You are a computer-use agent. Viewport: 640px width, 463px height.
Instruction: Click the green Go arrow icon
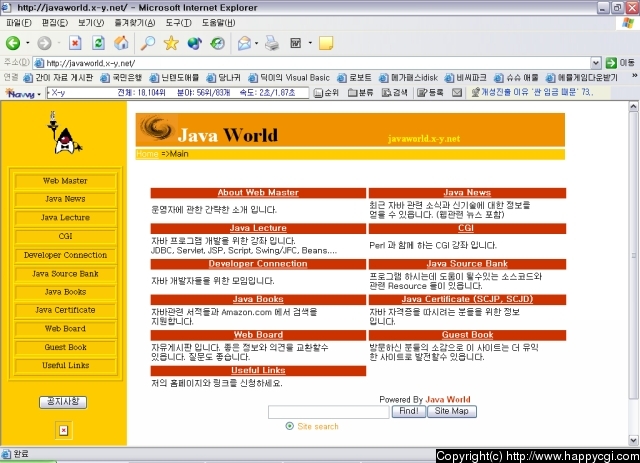[611, 63]
